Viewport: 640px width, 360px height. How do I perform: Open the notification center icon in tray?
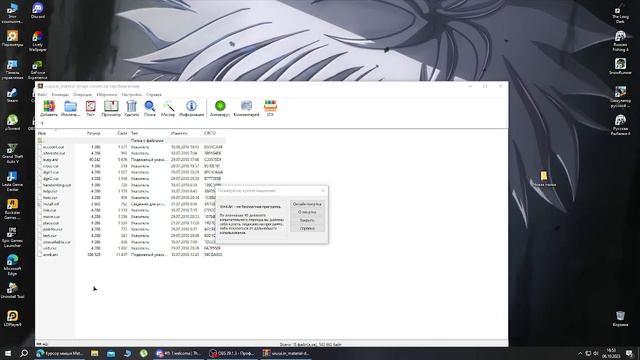tap(629, 353)
